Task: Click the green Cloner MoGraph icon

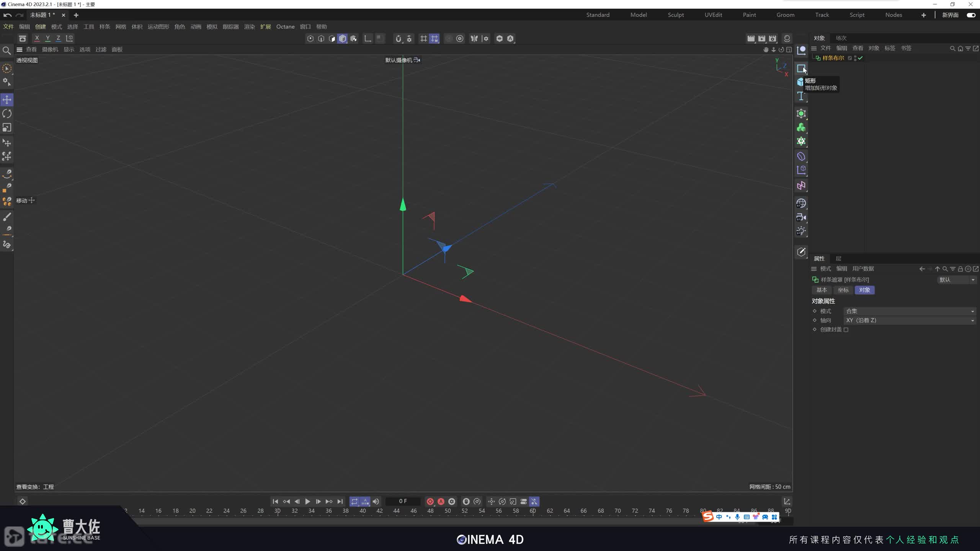Action: pos(801,127)
